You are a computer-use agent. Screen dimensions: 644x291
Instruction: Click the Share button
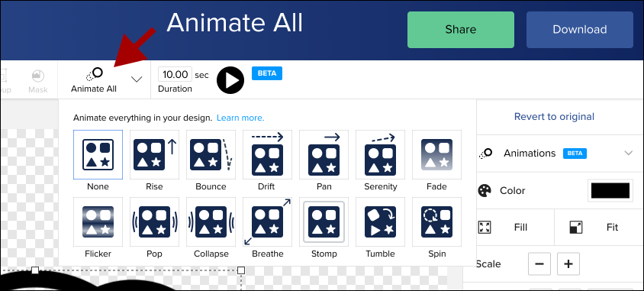pyautogui.click(x=461, y=30)
